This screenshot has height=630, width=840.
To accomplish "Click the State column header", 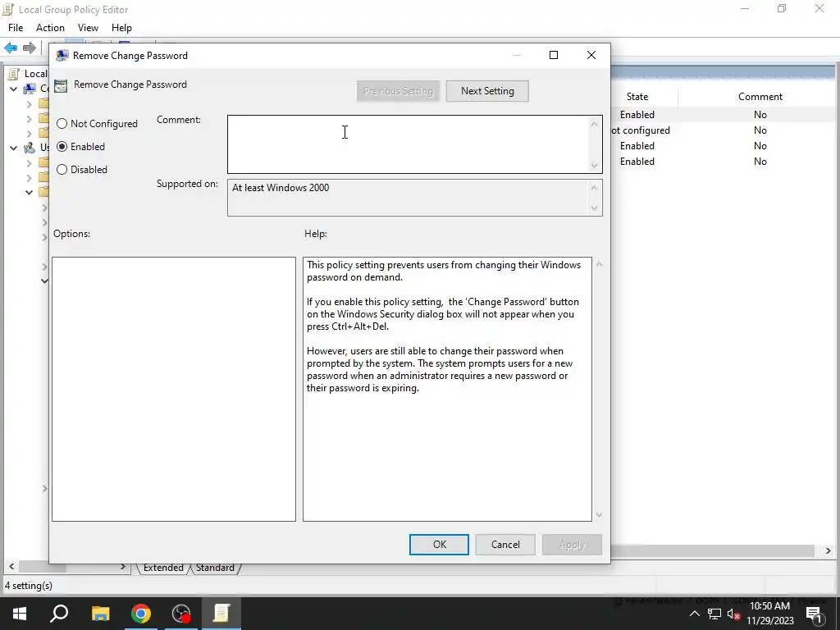I will pos(637,97).
